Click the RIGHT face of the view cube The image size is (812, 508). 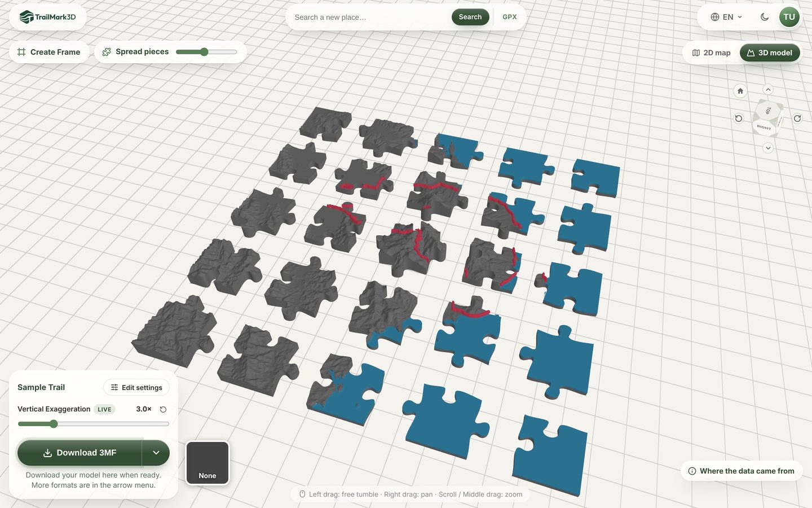click(764, 128)
